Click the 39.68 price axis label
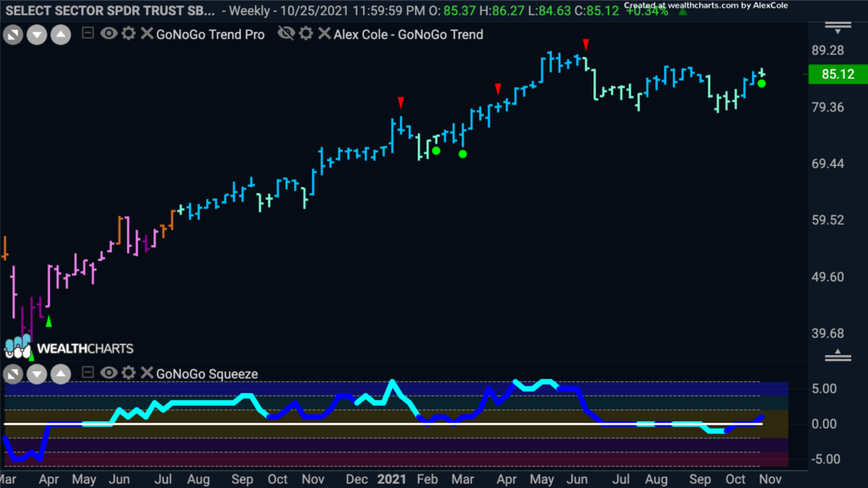 827,333
